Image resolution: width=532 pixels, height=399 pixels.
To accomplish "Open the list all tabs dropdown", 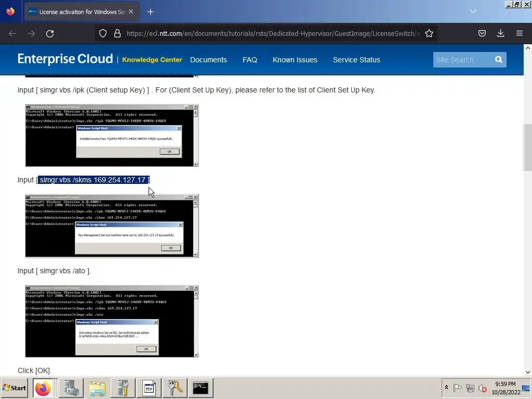I will 473,11.
